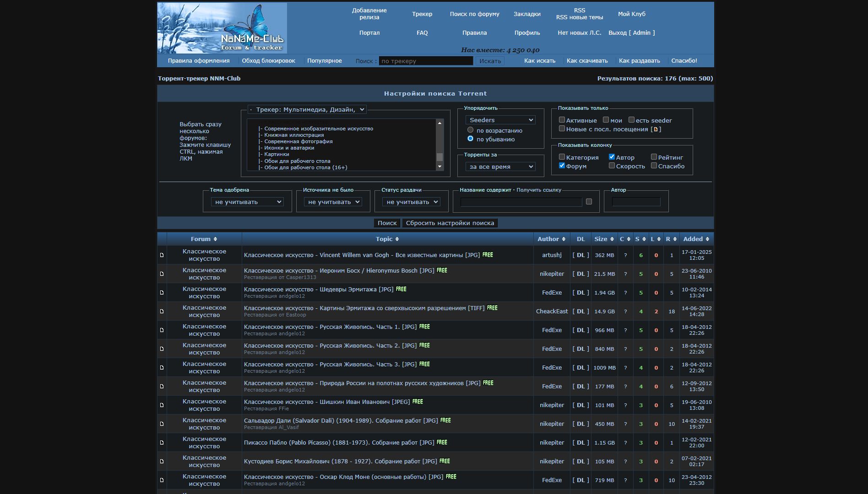Open the Статус раздачи dropdown
Viewport: 868px width, 494px height.
coord(411,202)
